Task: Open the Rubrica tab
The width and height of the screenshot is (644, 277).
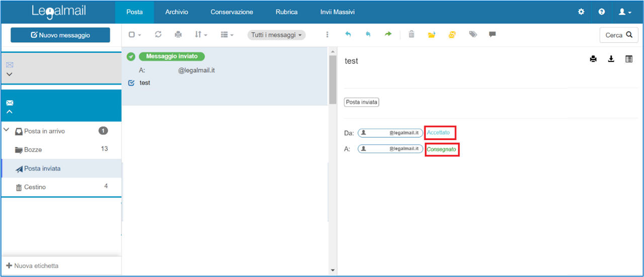Action: 286,12
